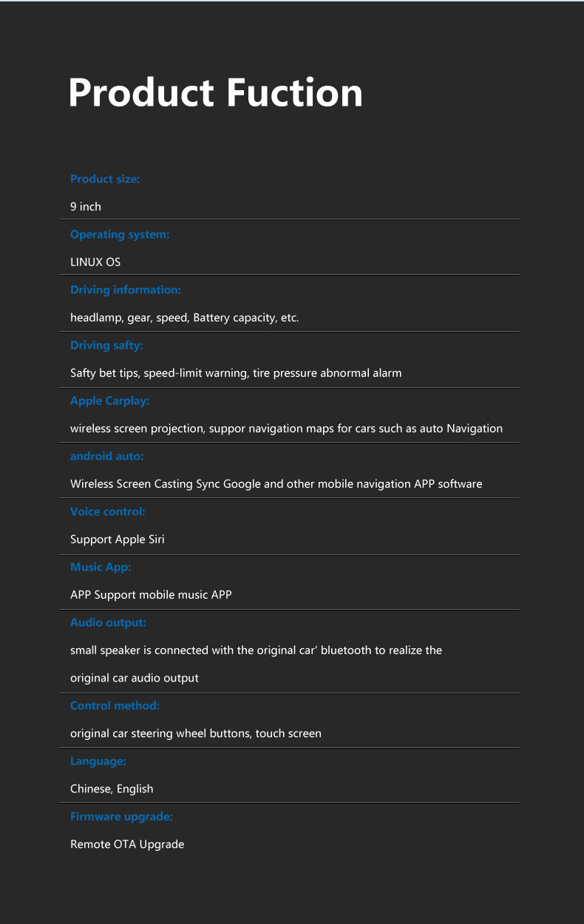Click the "Remote OTA Upgrade" text
This screenshot has width=584, height=924.
(127, 844)
